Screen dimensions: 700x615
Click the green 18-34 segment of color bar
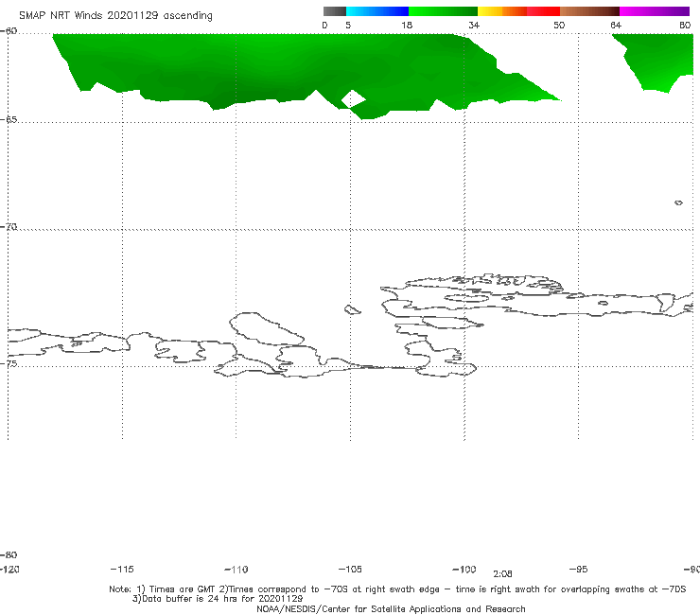443,11
